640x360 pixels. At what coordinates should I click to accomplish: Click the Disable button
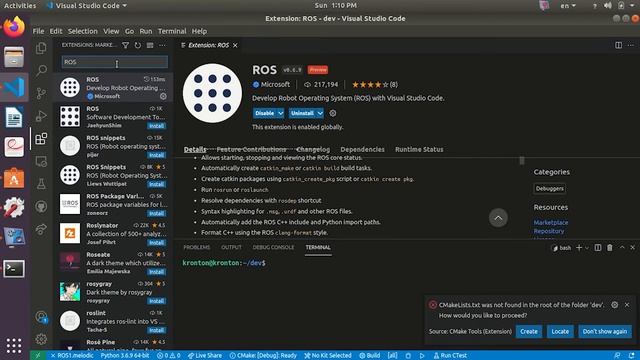pyautogui.click(x=265, y=113)
